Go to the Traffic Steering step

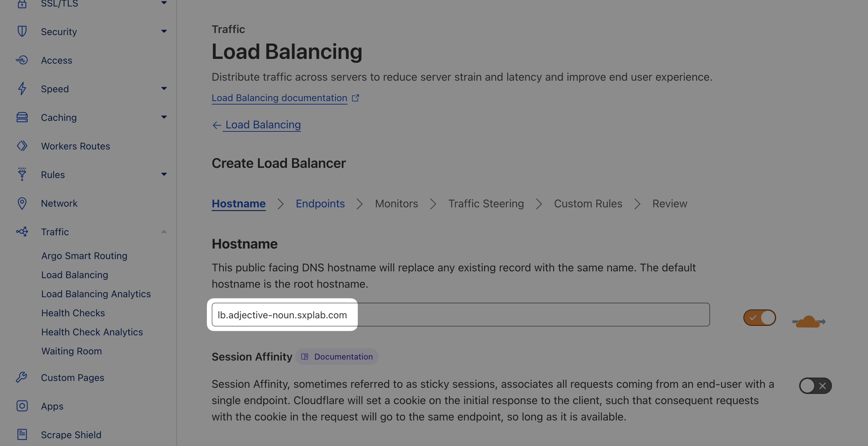coord(486,204)
